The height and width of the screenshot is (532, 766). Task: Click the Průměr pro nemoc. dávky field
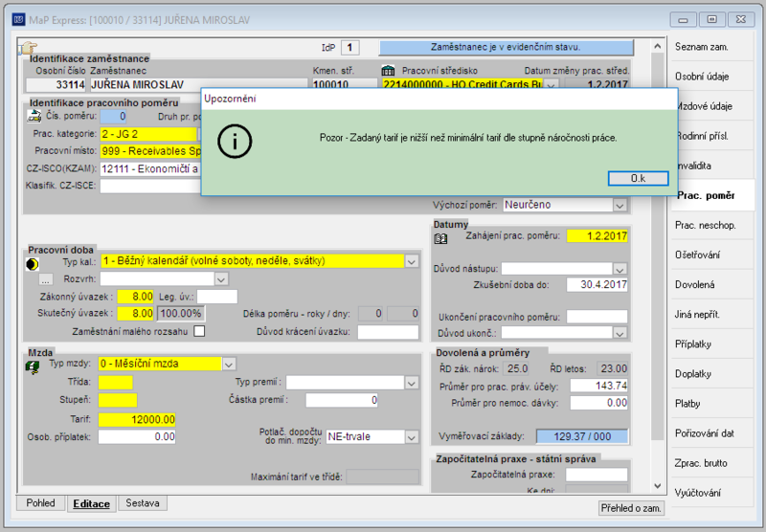(x=599, y=403)
